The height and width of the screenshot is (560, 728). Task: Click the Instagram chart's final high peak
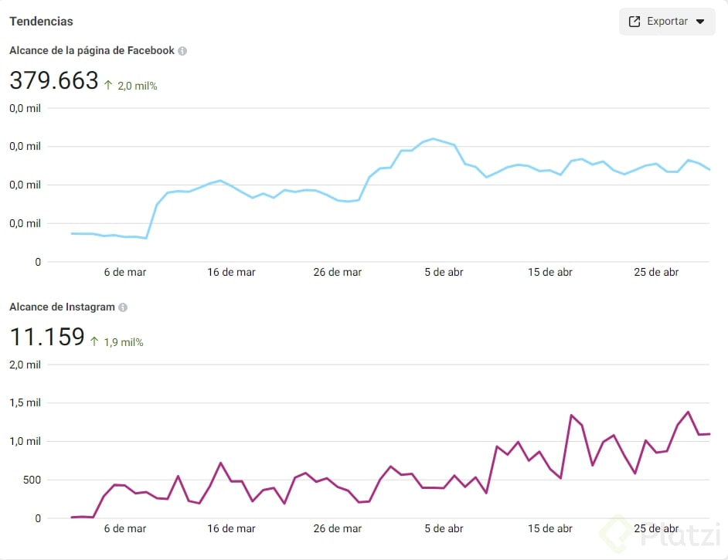point(688,412)
